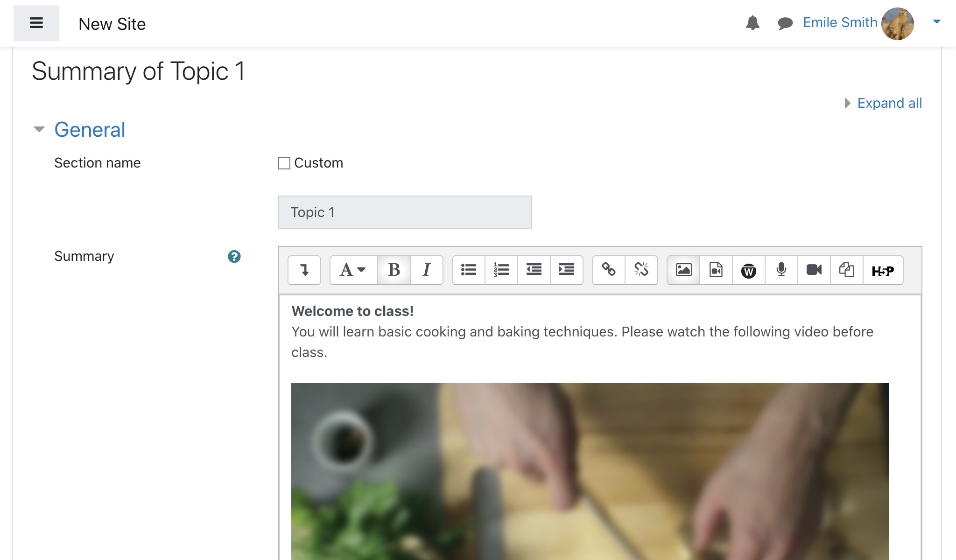This screenshot has height=560, width=956.
Task: Click the Record video icon
Action: (x=814, y=270)
